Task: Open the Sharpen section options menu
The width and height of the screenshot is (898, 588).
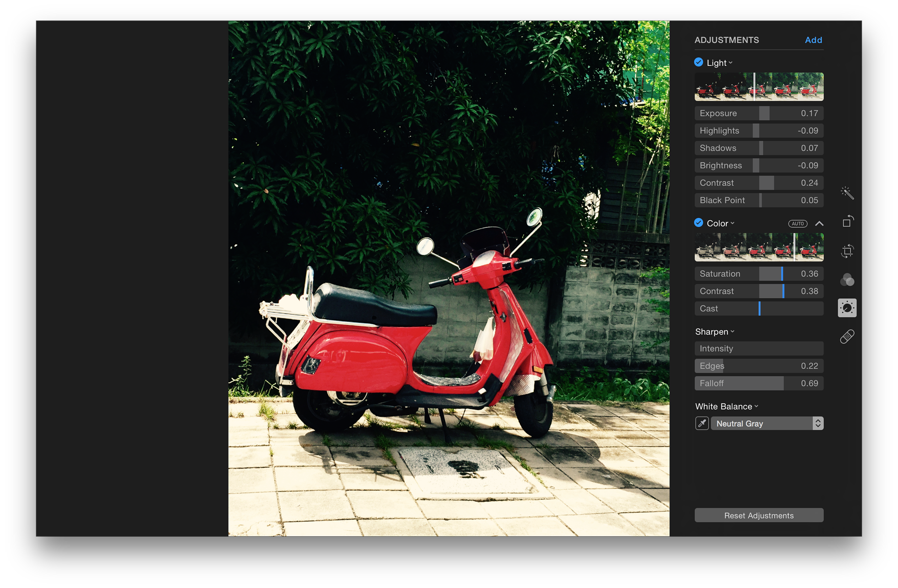Action: click(x=715, y=332)
